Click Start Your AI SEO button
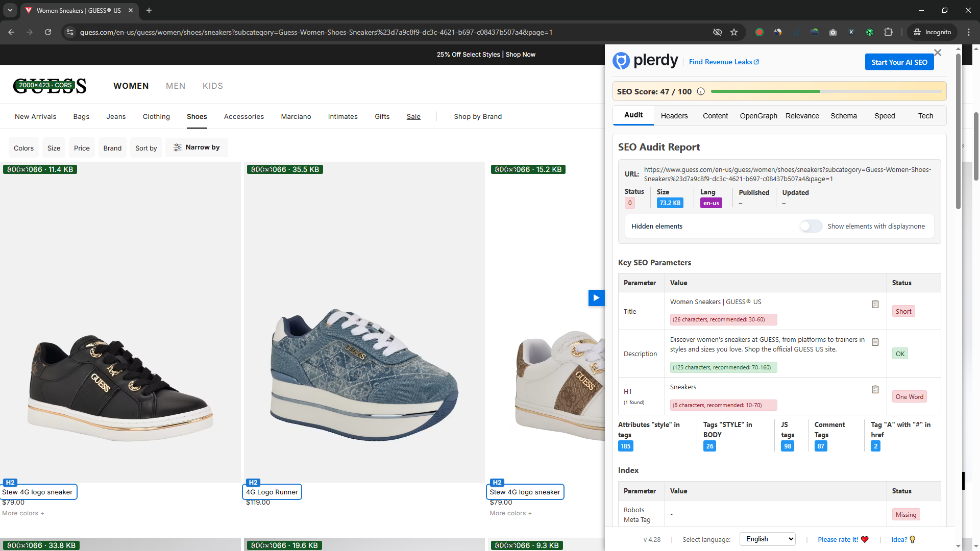Viewport: 980px width, 551px height. (899, 62)
